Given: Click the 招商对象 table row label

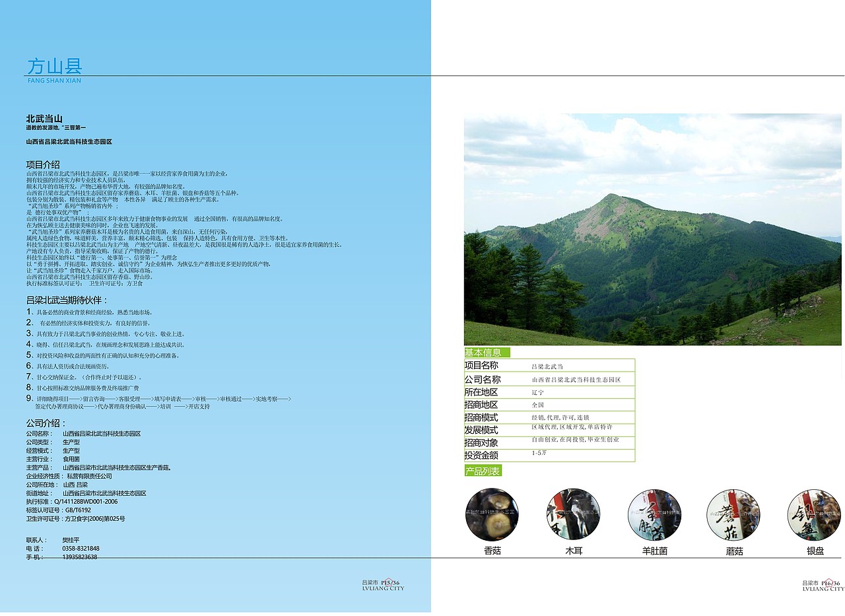Looking at the screenshot, I should pos(481,442).
